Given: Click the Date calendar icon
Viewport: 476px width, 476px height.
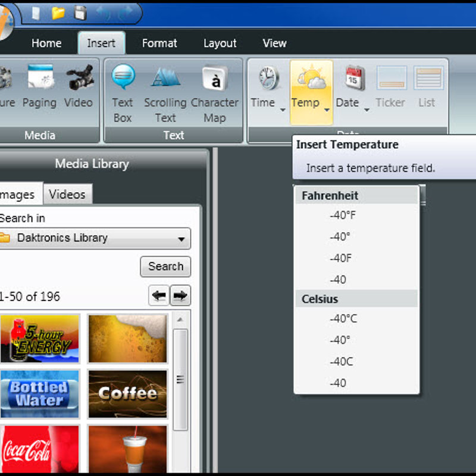Looking at the screenshot, I should coord(354,78).
